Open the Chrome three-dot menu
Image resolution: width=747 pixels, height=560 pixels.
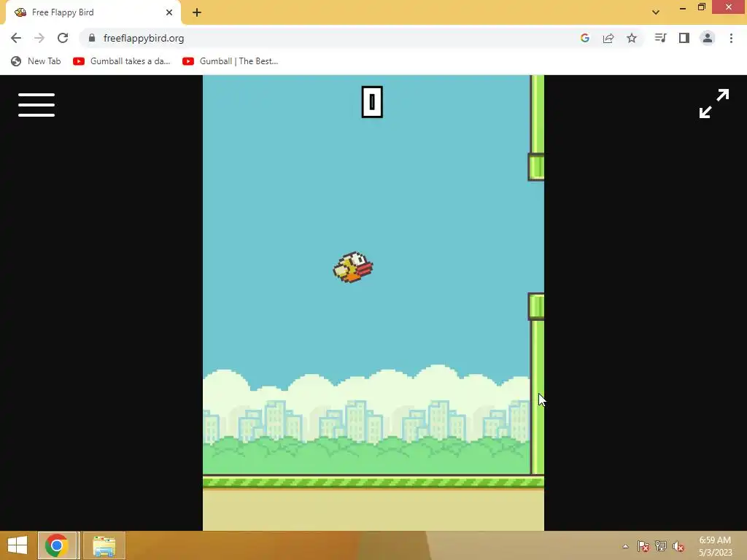(731, 38)
